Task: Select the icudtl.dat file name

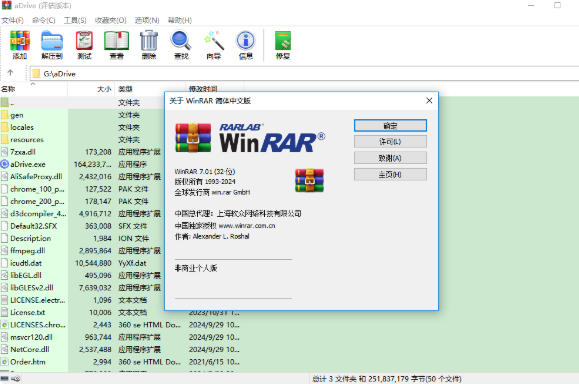Action: click(26, 263)
